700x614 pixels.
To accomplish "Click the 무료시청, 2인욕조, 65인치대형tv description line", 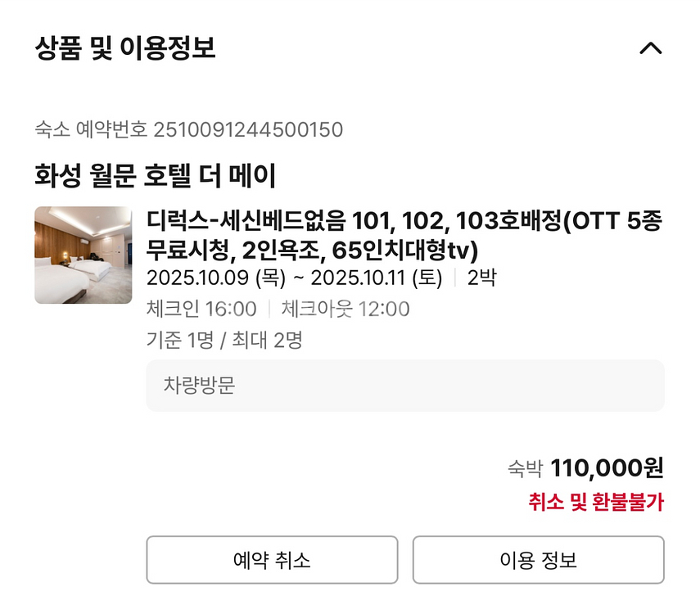I will click(x=312, y=248).
